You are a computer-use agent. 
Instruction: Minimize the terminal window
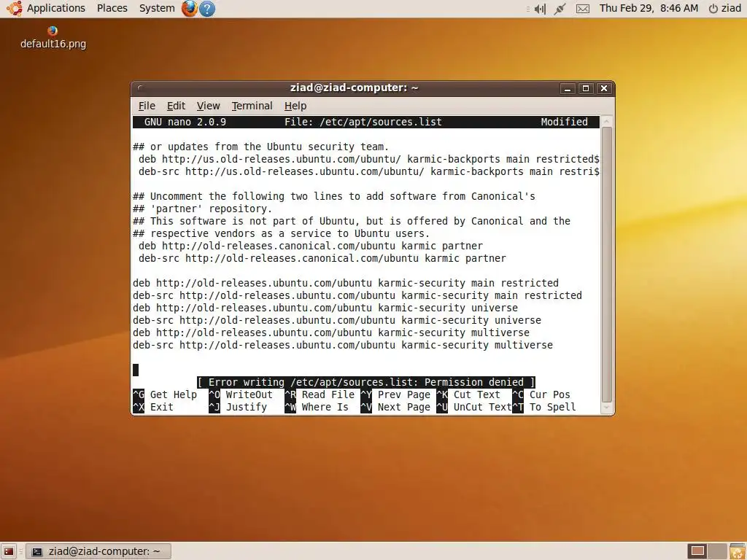point(568,88)
